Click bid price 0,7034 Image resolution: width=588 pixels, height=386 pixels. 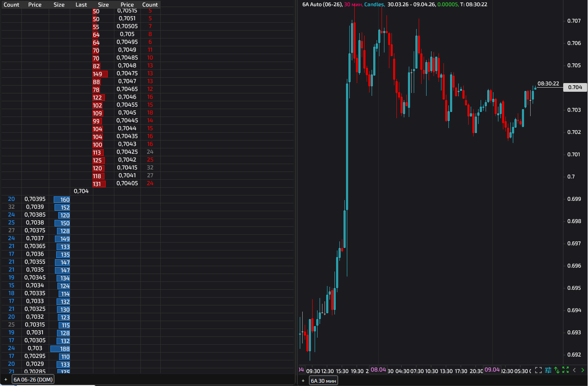pyautogui.click(x=35, y=285)
